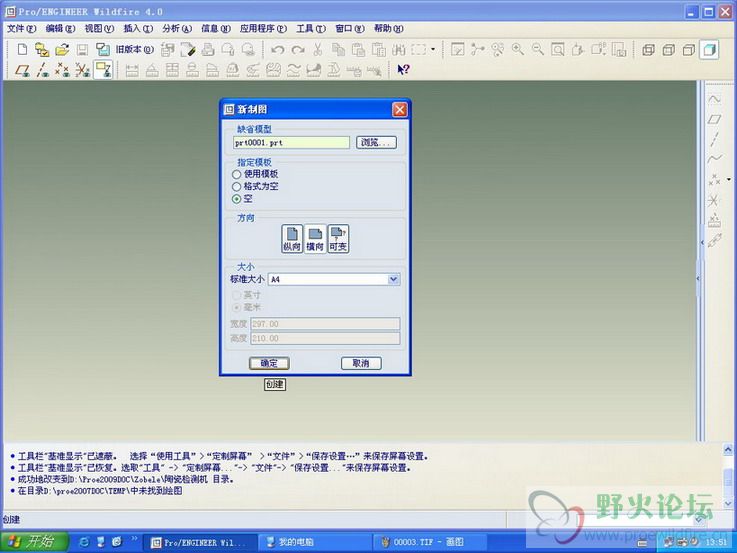The image size is (737, 553).
Task: Click the 取消 cancel button
Action: pos(361,363)
